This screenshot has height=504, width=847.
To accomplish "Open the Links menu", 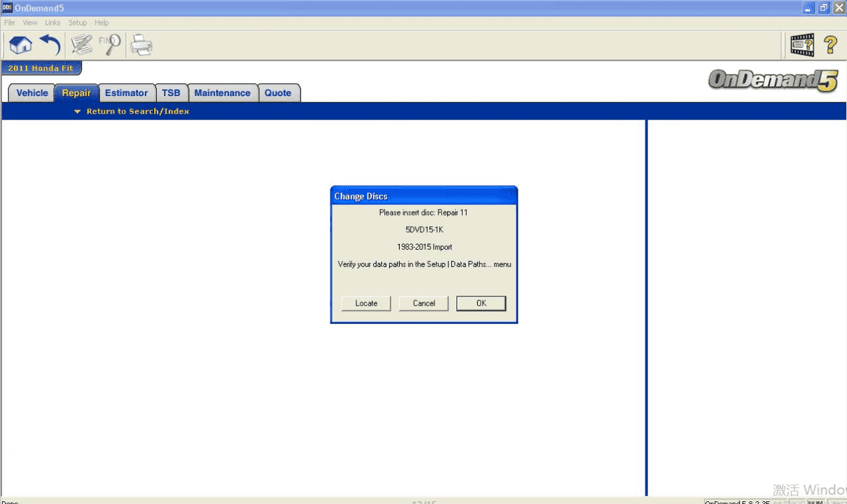I will point(53,23).
